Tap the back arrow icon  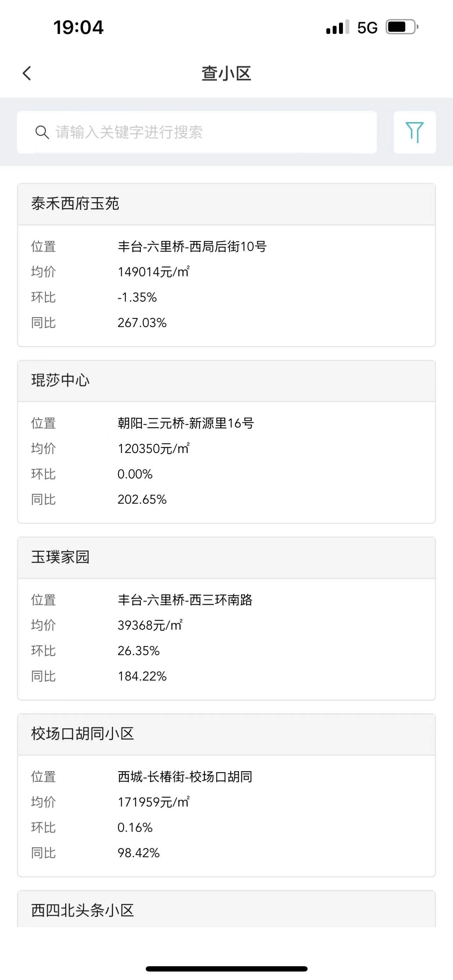pos(27,73)
